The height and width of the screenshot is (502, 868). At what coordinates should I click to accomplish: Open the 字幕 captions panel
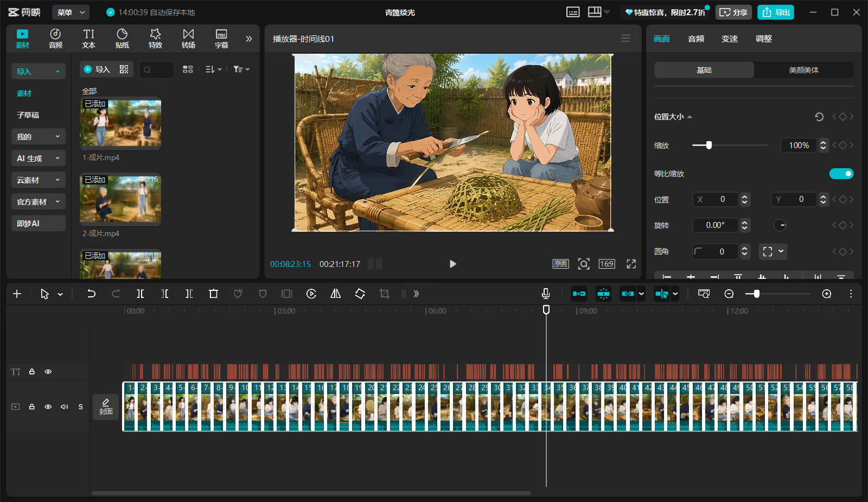221,39
